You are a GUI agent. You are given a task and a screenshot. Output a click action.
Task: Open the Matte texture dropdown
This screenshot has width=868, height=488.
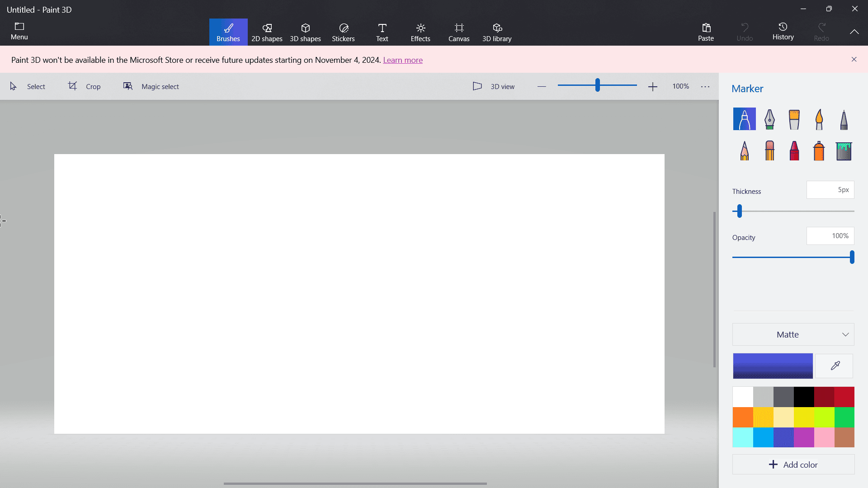click(793, 334)
